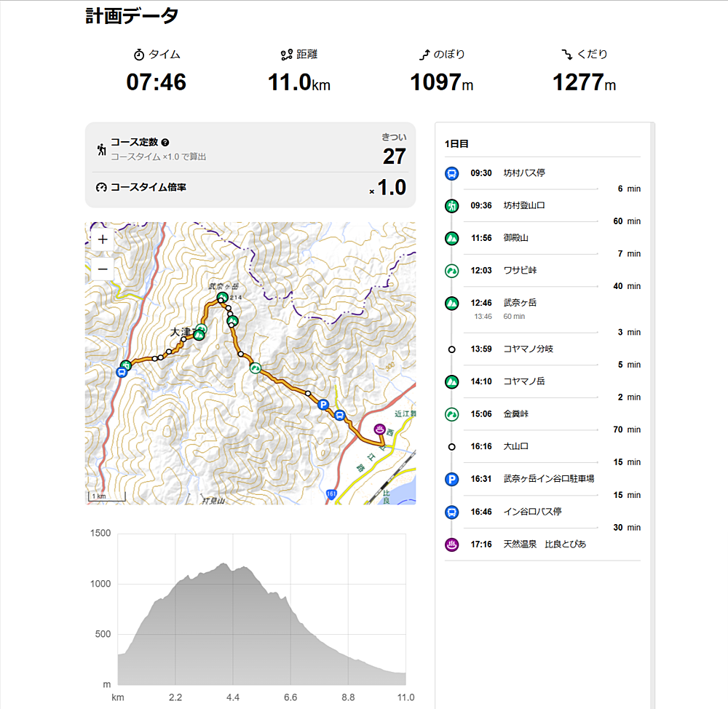Click the elevation profile peak area
This screenshot has width=728, height=709.
pos(224,567)
